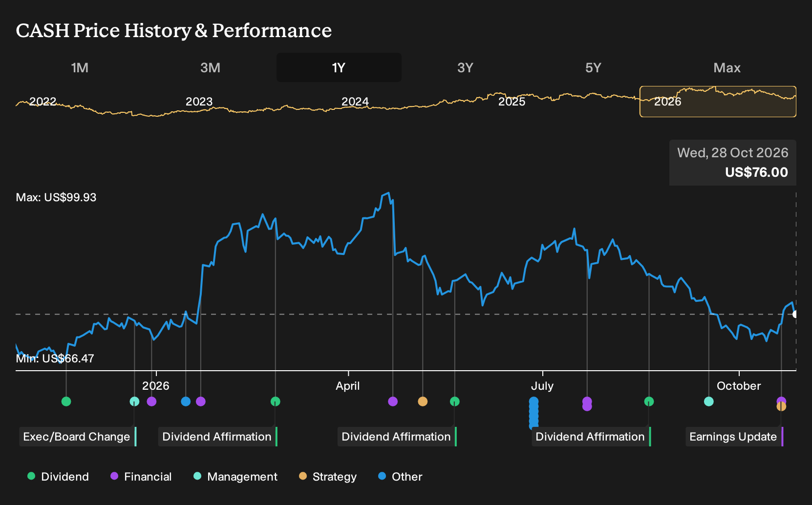The height and width of the screenshot is (505, 812).
Task: Click the US$76.00 price tooltip
Action: 733,163
